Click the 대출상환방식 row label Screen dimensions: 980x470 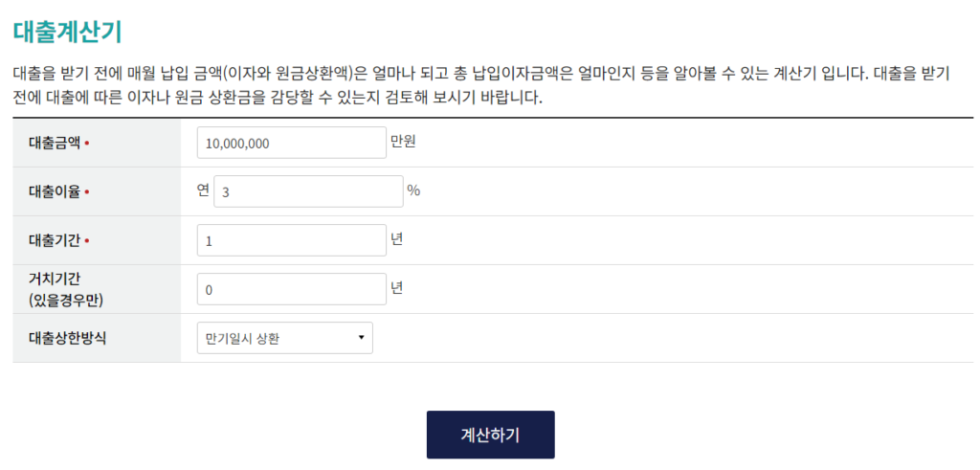[x=68, y=338]
